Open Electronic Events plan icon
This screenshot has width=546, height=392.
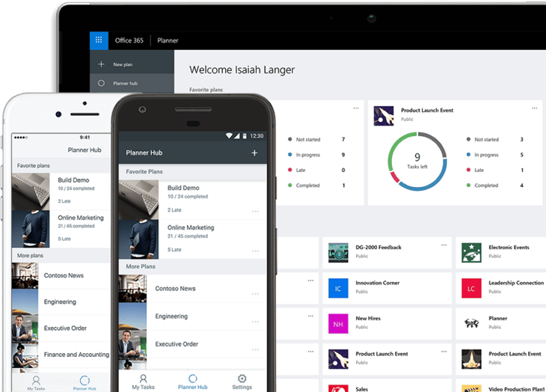click(x=471, y=253)
